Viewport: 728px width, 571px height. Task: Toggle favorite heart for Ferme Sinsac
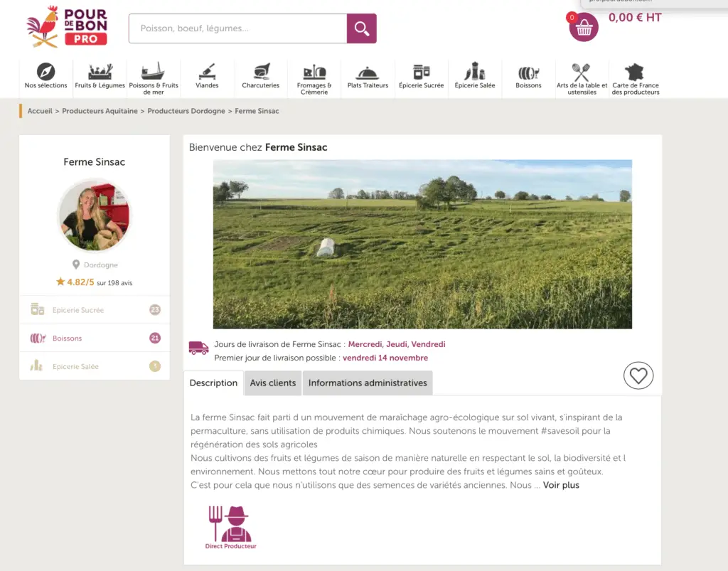[x=638, y=375]
